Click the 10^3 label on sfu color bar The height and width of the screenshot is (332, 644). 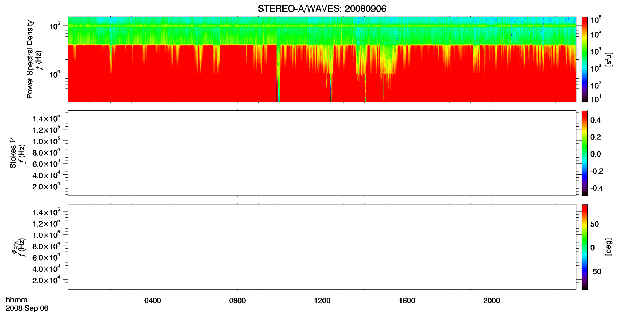(x=596, y=68)
